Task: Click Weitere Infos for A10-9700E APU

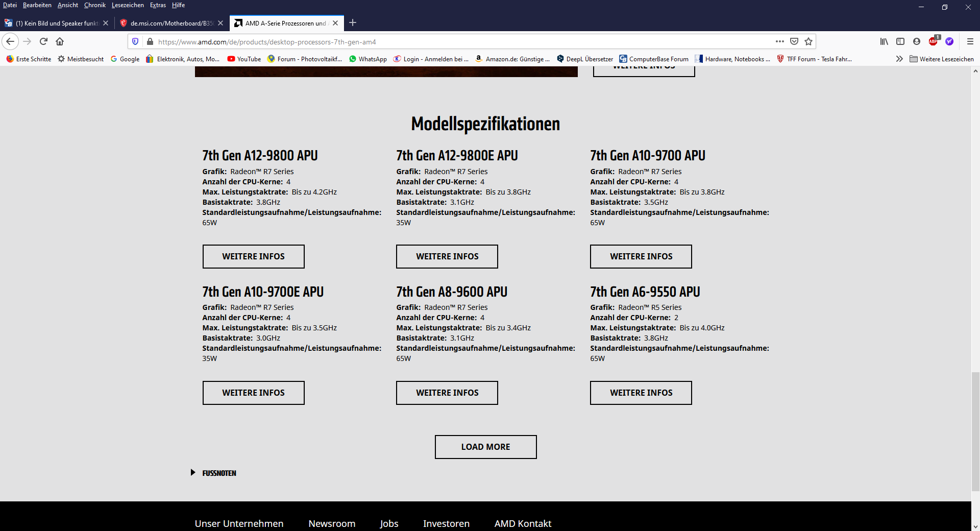Action: [253, 393]
